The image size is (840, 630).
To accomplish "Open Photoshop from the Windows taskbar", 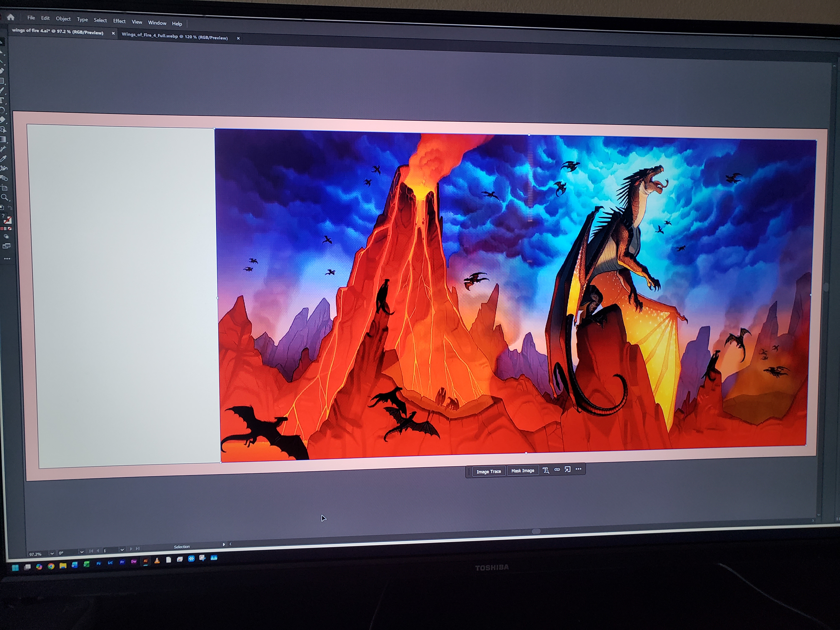I will 98,564.
